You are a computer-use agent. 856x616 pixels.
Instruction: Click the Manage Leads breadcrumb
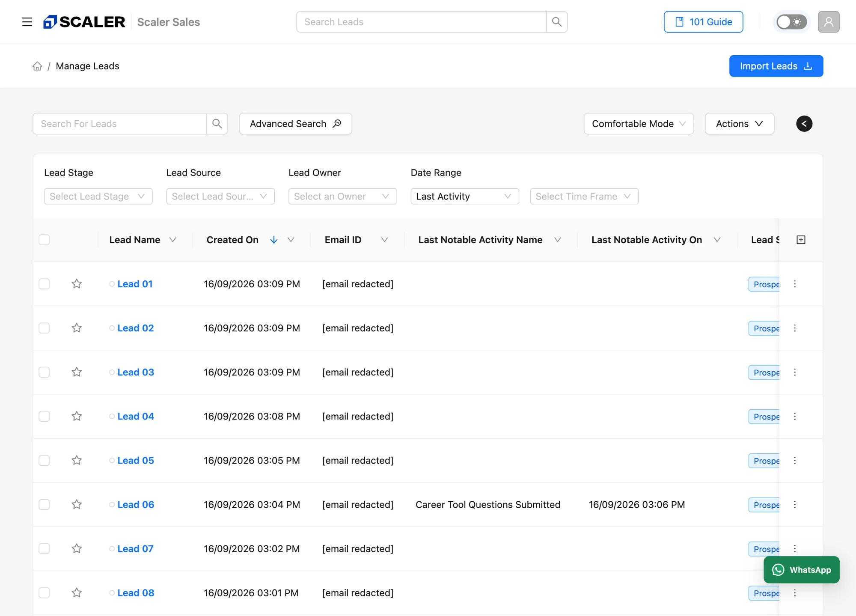click(87, 66)
